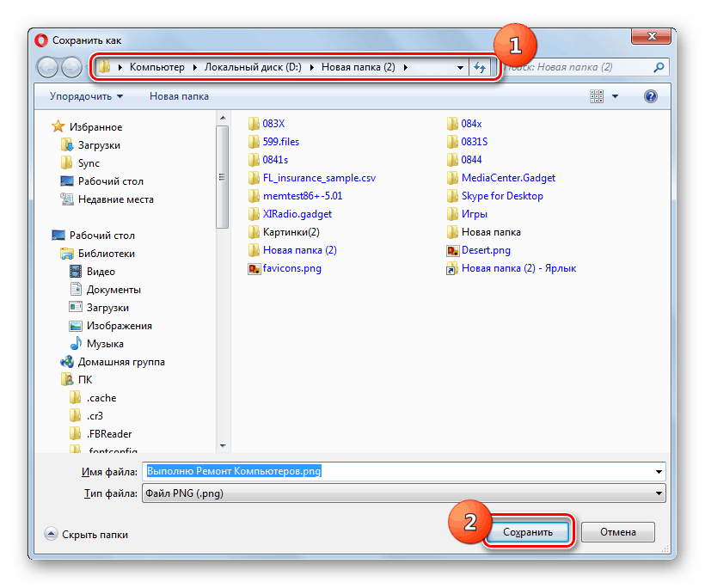Click the Отмена button

pyautogui.click(x=618, y=532)
